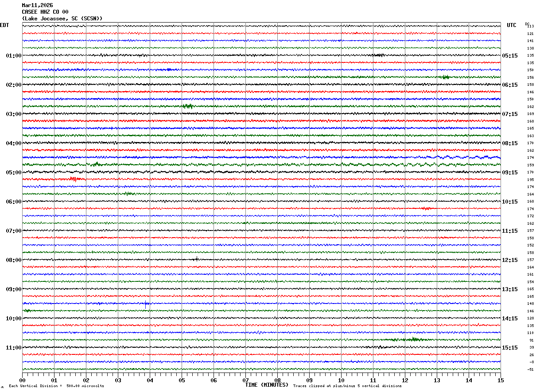Screen dimensions: 536x392
Task: Click the TIME (MINUTES) axis label
Action: (x=267, y=385)
